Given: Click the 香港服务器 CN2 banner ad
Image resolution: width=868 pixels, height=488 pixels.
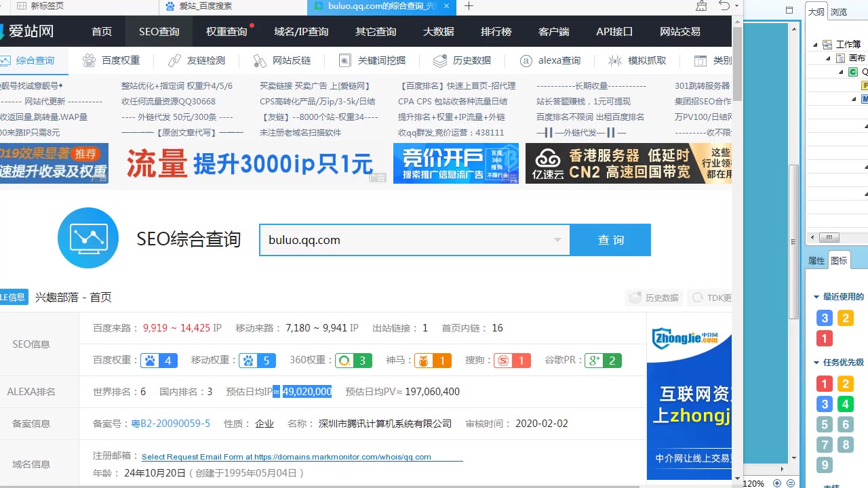Looking at the screenshot, I should (629, 163).
